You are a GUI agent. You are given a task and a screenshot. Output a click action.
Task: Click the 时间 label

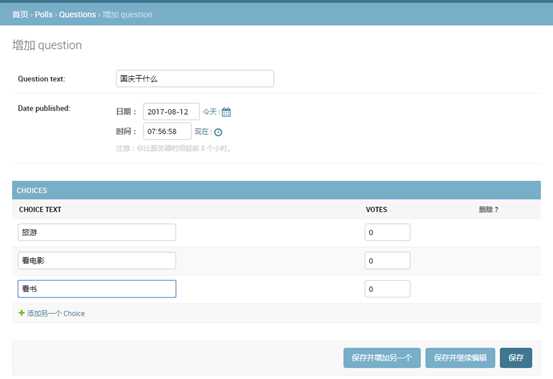(x=126, y=132)
